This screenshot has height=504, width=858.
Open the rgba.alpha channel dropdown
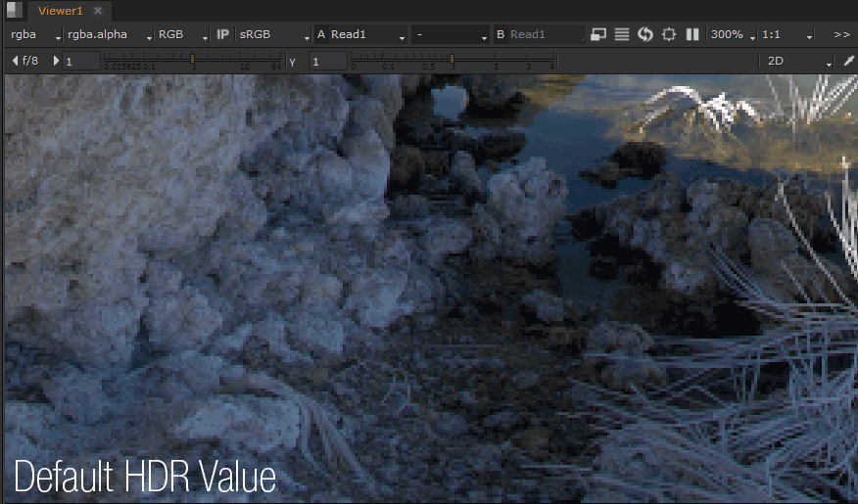click(x=107, y=34)
